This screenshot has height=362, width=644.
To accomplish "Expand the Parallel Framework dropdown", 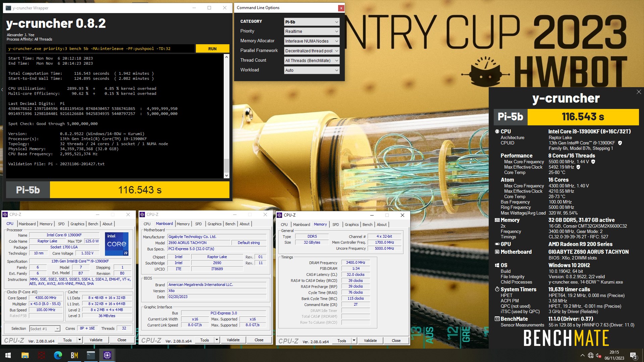I will [312, 51].
